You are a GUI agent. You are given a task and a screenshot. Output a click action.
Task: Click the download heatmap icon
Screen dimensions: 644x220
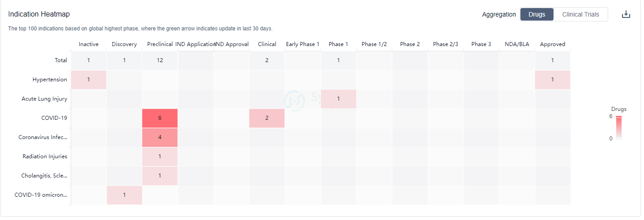pos(626,14)
